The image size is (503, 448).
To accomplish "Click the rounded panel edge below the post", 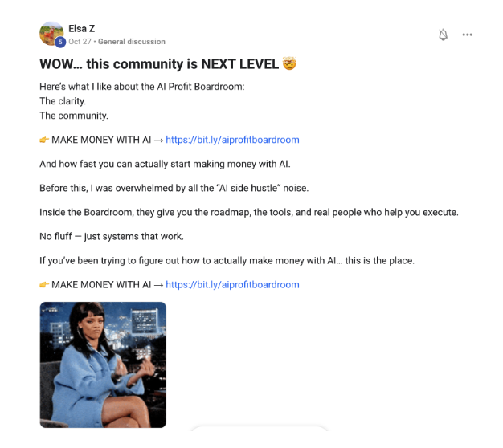I will coord(260,429).
